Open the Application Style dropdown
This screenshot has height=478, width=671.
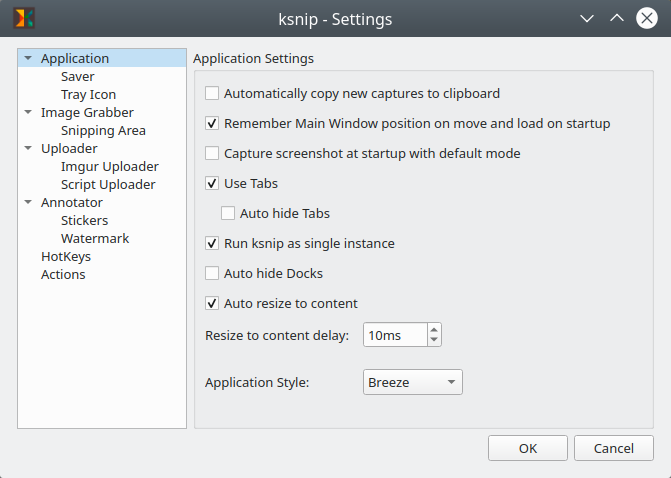[x=411, y=382]
